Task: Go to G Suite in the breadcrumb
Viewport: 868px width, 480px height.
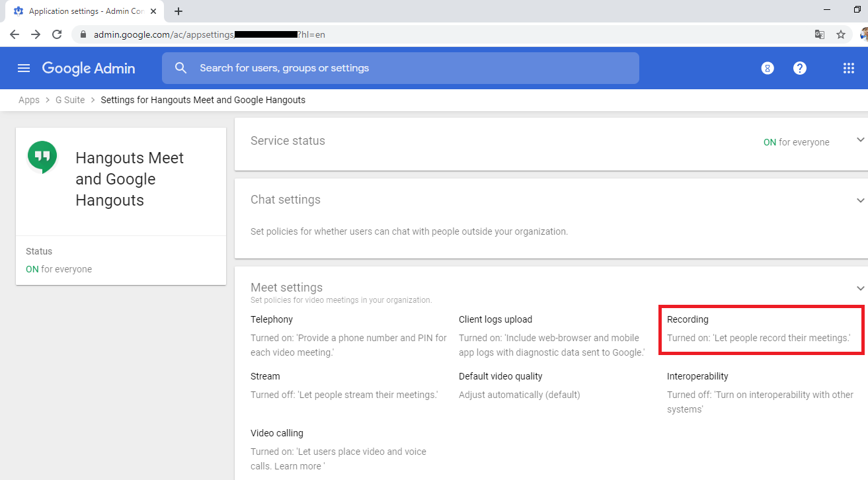Action: [x=69, y=100]
